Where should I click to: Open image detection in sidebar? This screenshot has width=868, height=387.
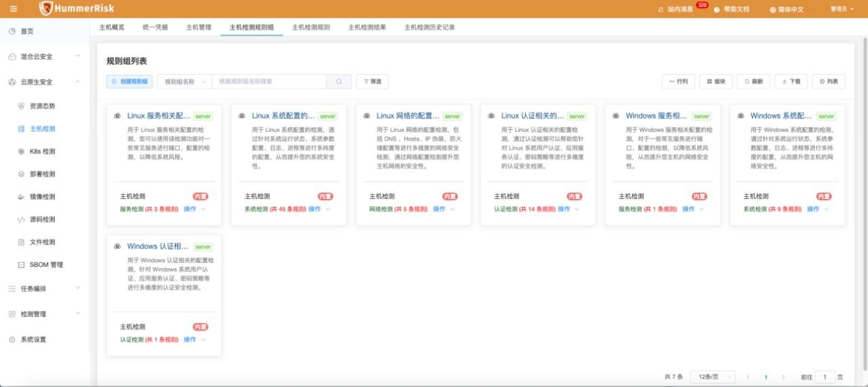(42, 197)
